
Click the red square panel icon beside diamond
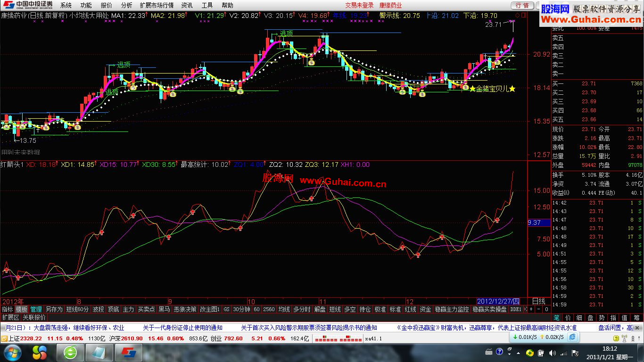pos(524,15)
